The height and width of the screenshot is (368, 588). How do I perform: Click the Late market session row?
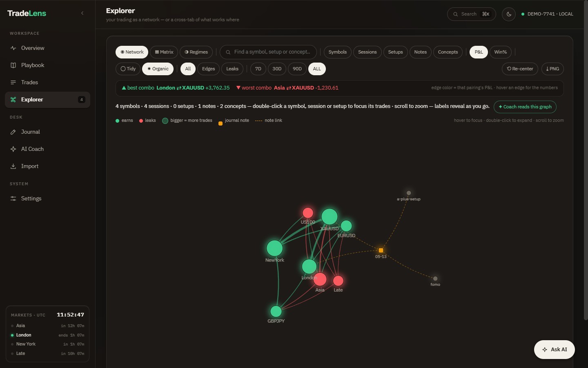[x=48, y=353]
